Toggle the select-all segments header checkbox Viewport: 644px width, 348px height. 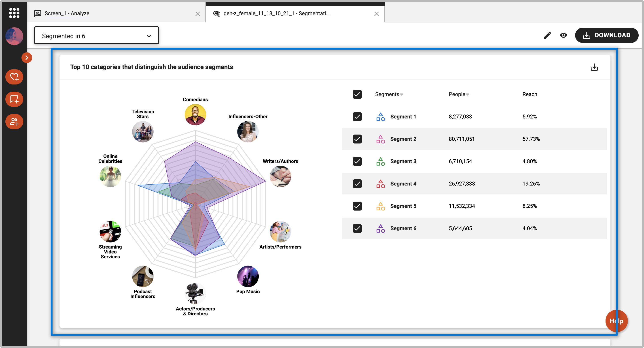coord(357,95)
